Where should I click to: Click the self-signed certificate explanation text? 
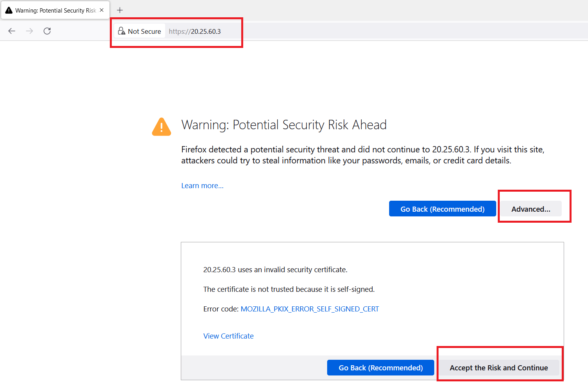(289, 289)
